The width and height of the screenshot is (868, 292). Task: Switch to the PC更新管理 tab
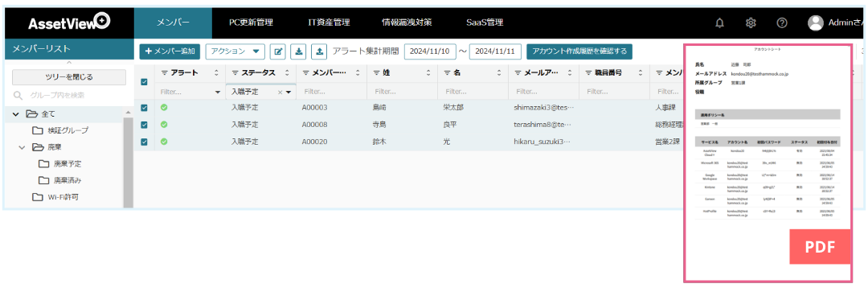tap(251, 23)
